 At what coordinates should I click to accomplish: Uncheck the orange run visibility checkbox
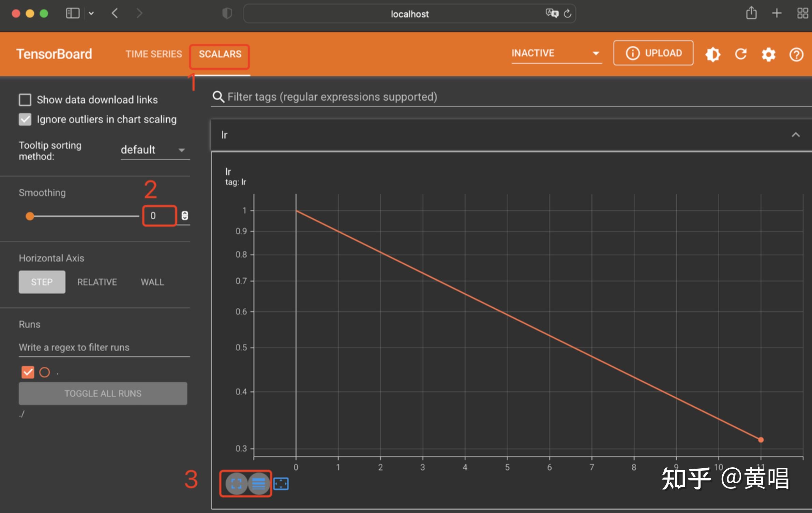tap(28, 372)
